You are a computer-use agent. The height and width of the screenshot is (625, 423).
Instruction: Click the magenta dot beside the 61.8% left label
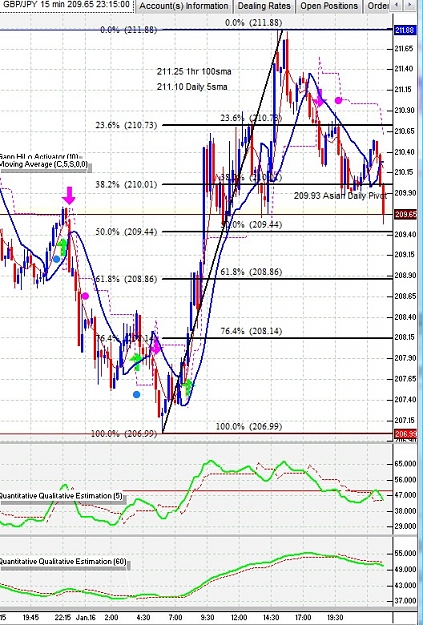[85, 296]
